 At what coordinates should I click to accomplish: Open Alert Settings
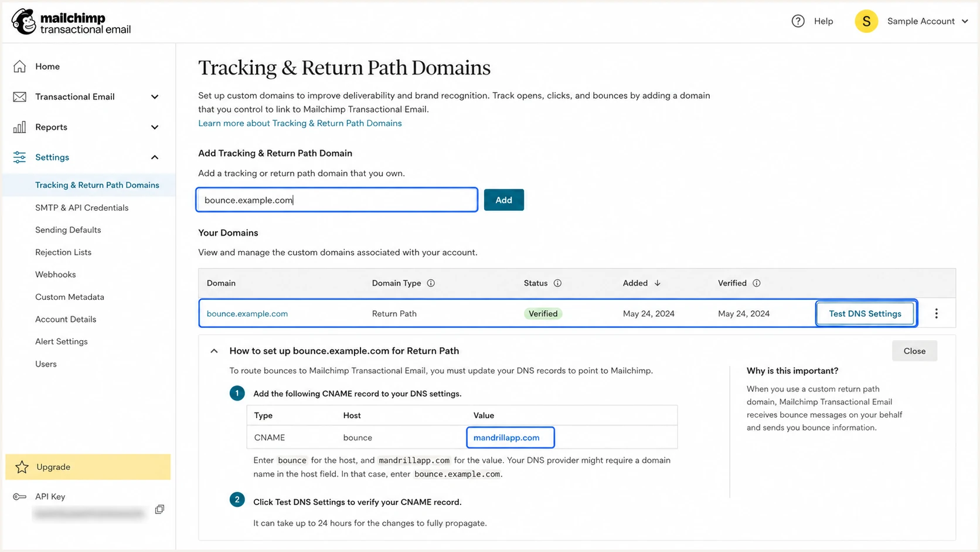click(62, 341)
